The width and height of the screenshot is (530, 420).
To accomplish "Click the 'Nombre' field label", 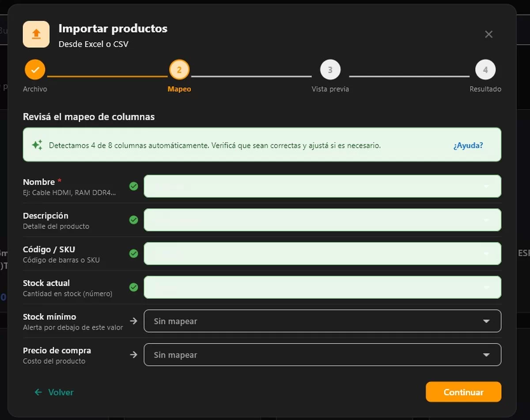I will [39, 182].
